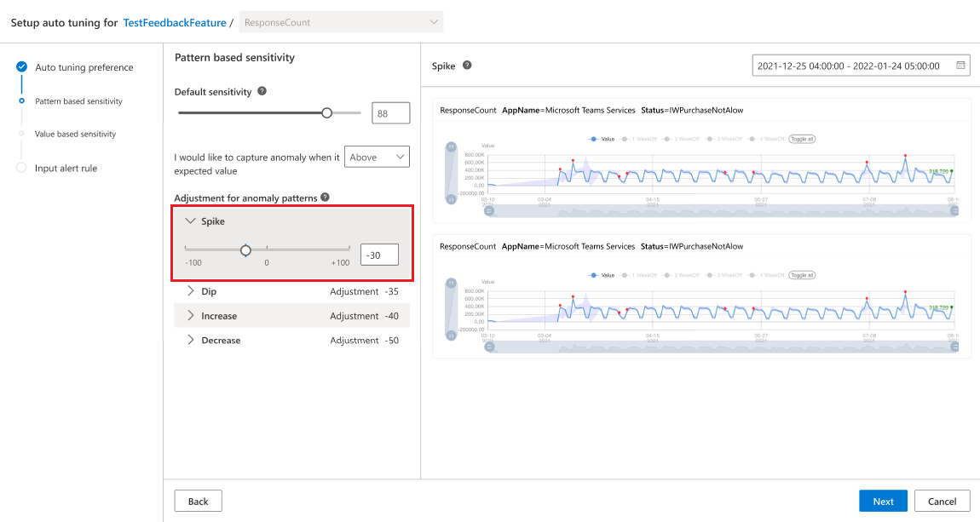
Task: Select Value based sensitivity step
Action: (76, 134)
